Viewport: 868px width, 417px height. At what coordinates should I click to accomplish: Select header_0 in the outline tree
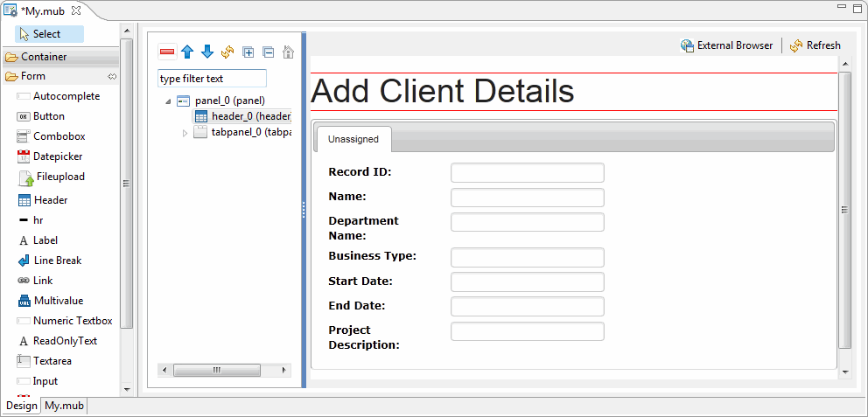click(242, 116)
